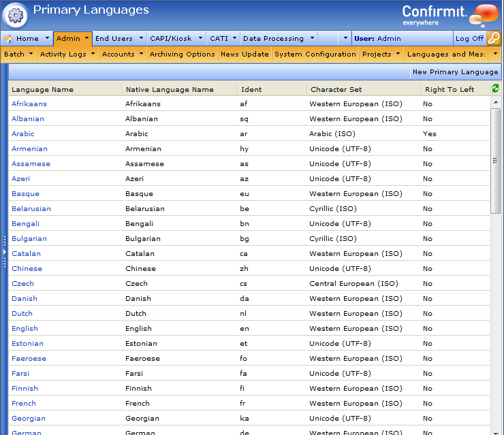Open the Czech language link
504x435 pixels.
[x=22, y=283]
